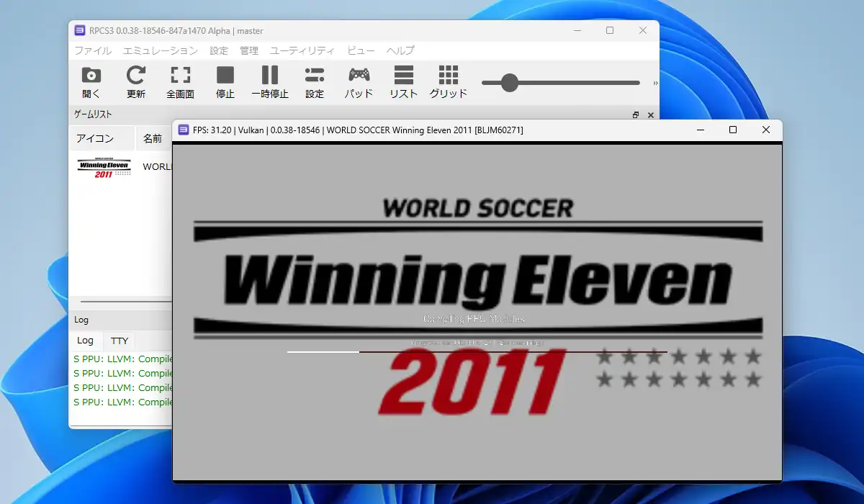Select the Log tab

[85, 341]
